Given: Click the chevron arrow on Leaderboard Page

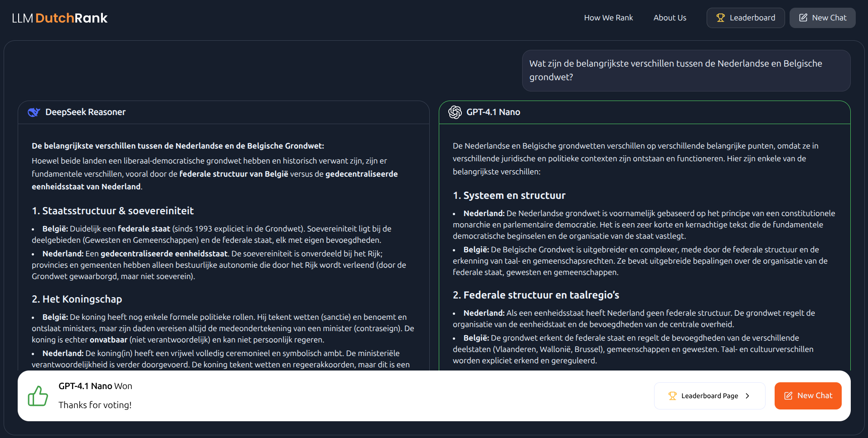Looking at the screenshot, I should click(747, 396).
